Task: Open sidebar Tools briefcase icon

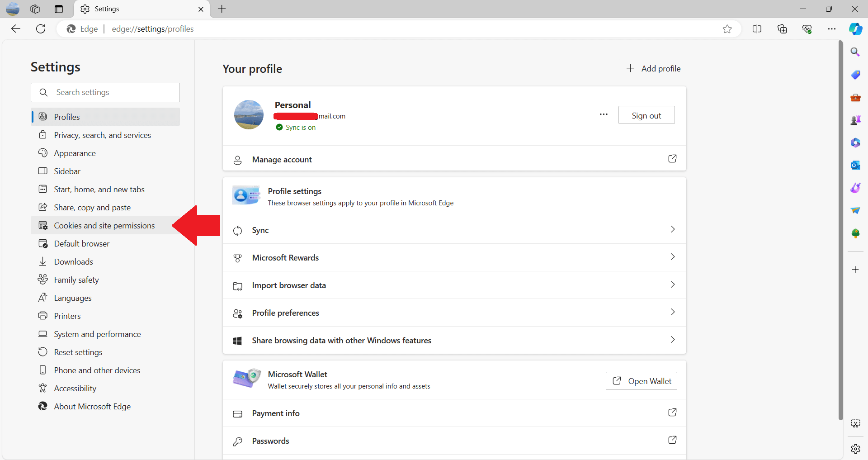Action: 855,97
